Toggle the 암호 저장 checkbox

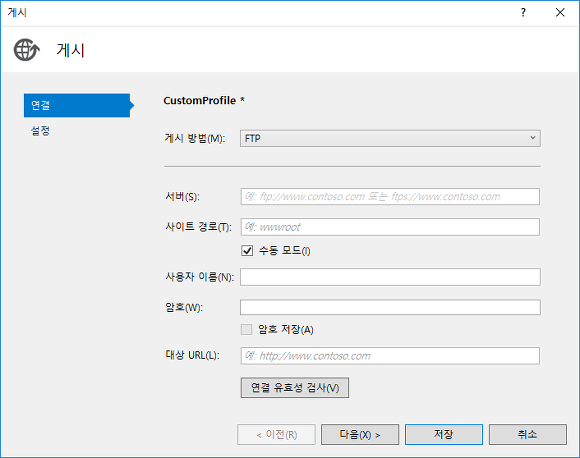(x=246, y=329)
